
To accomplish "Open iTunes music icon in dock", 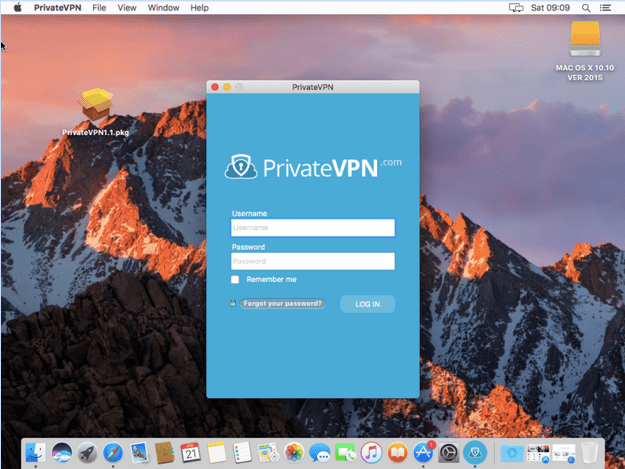I will (x=371, y=453).
